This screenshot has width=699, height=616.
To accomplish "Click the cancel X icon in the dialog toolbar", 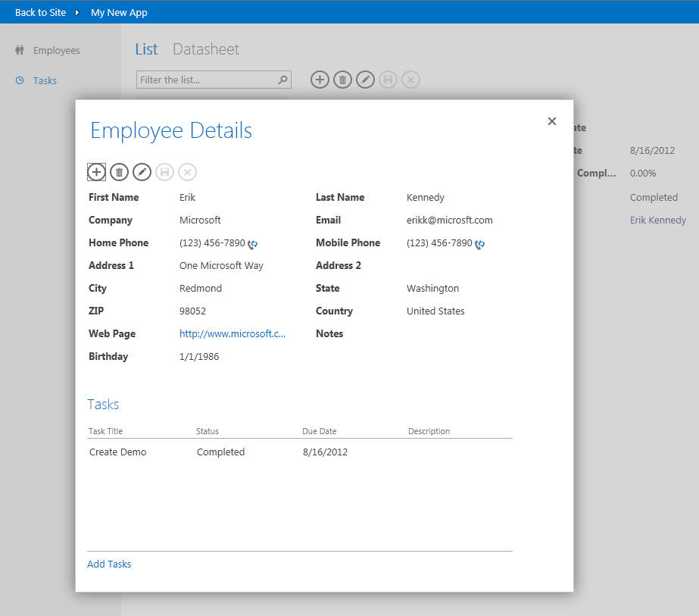I will click(187, 172).
